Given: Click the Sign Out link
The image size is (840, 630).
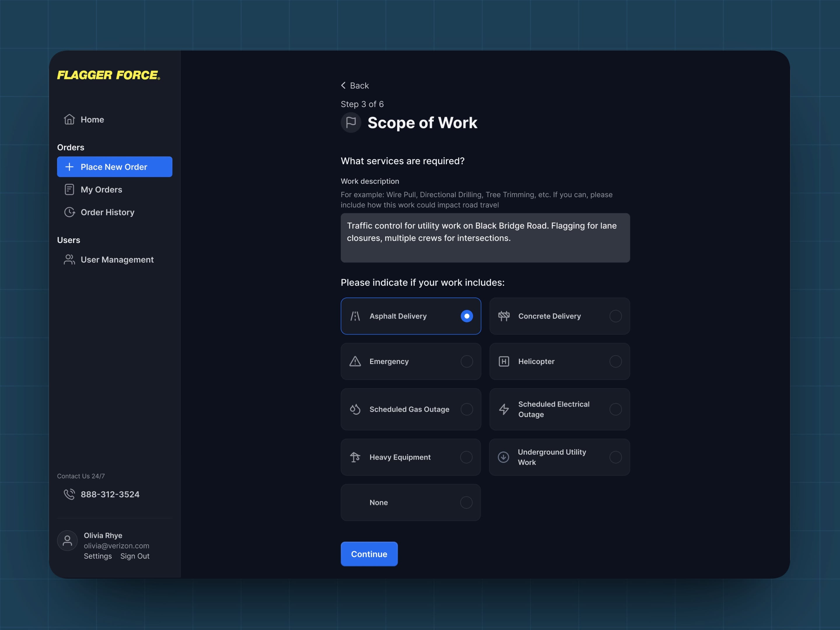Looking at the screenshot, I should tap(135, 556).
